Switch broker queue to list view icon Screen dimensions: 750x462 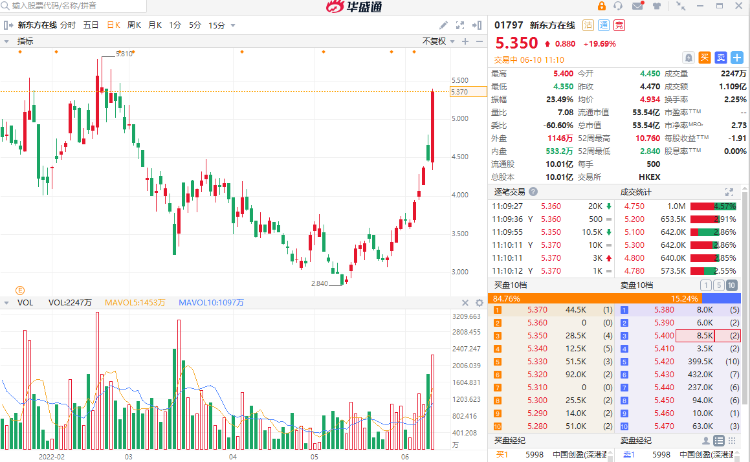(719, 440)
